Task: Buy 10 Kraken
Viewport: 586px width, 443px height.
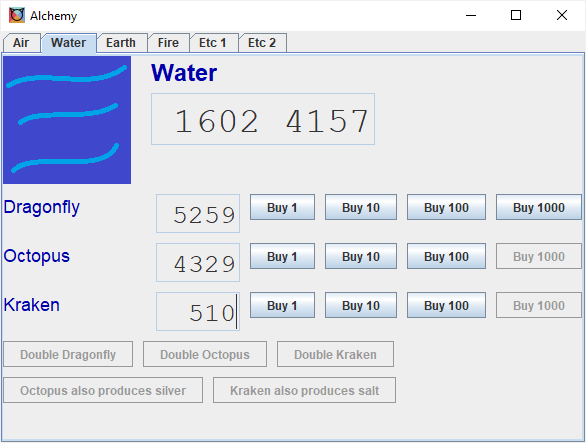Action: tap(361, 305)
